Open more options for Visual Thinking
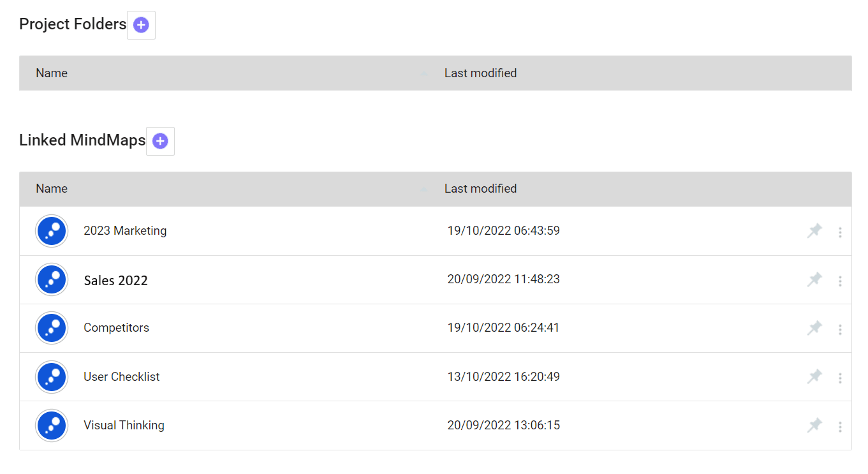 (x=840, y=427)
